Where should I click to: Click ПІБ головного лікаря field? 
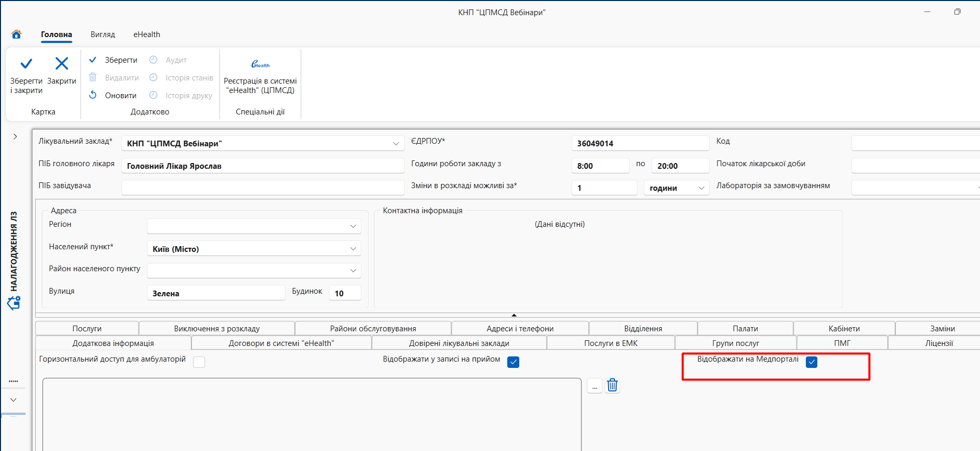(263, 166)
